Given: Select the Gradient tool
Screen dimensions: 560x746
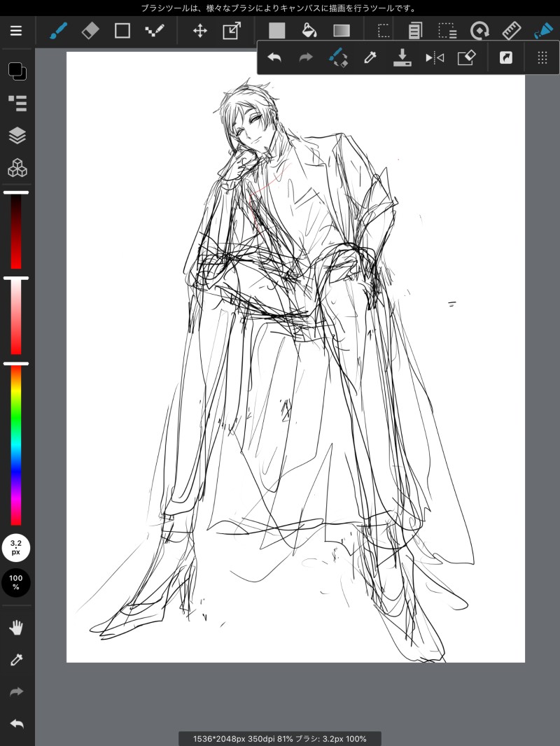Looking at the screenshot, I should point(342,31).
